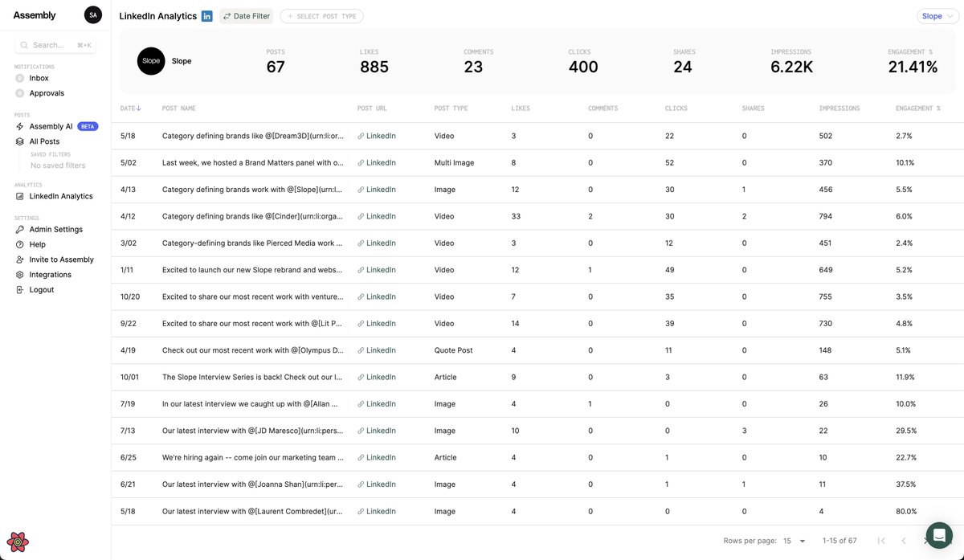Go to first page pagination icon
The width and height of the screenshot is (964, 560).
tap(881, 541)
